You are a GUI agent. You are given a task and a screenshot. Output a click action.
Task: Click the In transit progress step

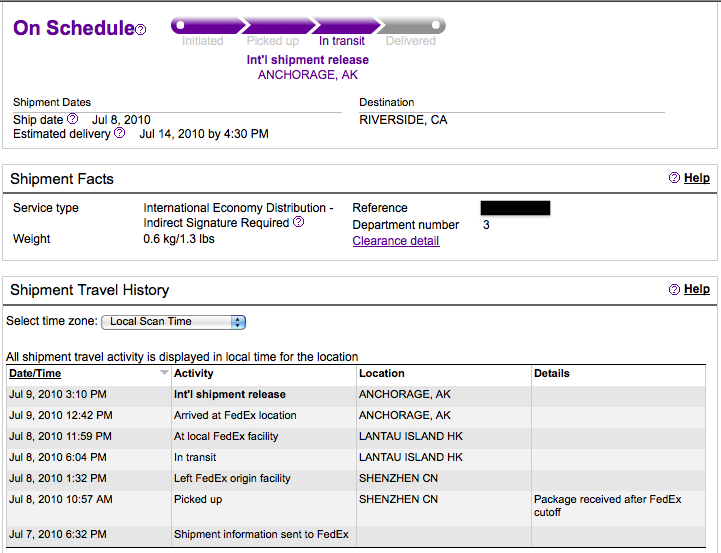[x=342, y=41]
